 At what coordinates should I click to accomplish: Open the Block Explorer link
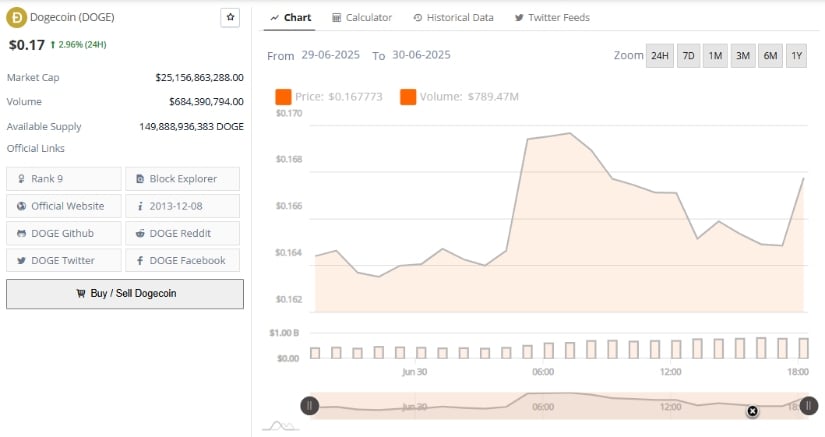(182, 179)
